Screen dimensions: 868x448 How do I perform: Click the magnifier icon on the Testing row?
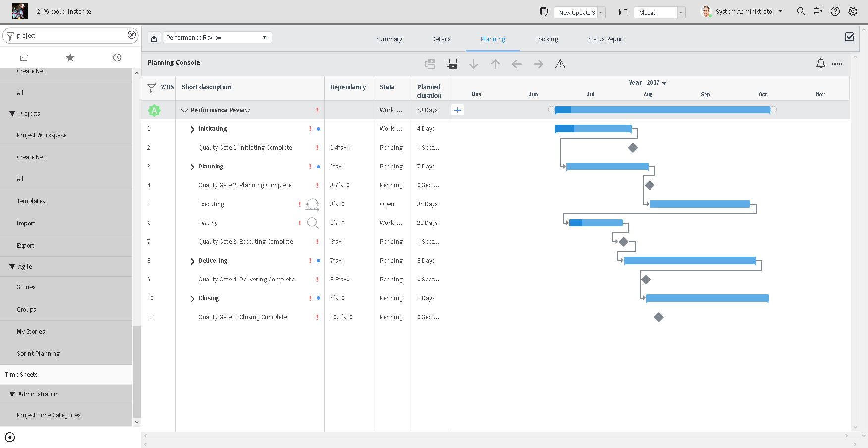pos(313,223)
